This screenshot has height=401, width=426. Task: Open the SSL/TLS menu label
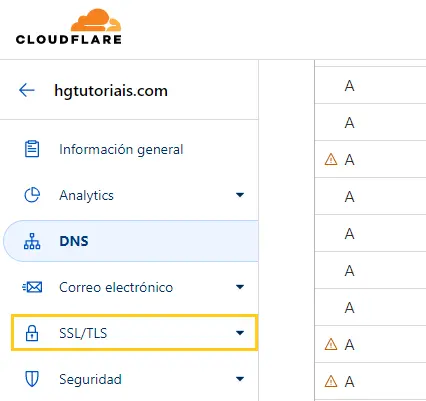[x=83, y=333]
